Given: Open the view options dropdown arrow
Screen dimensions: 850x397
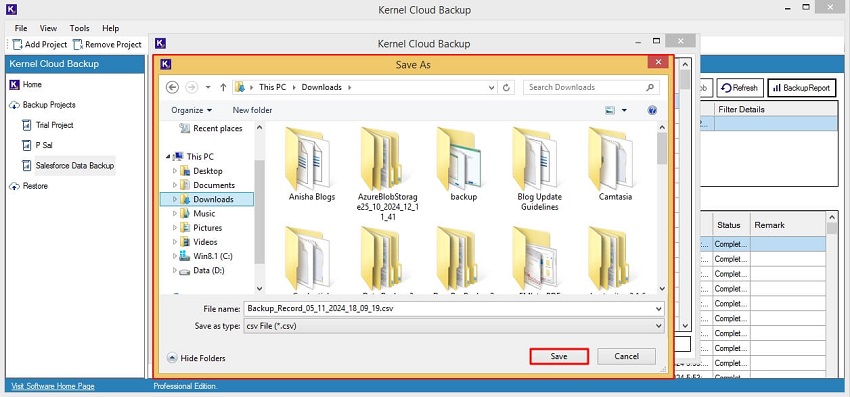Looking at the screenshot, I should 624,110.
